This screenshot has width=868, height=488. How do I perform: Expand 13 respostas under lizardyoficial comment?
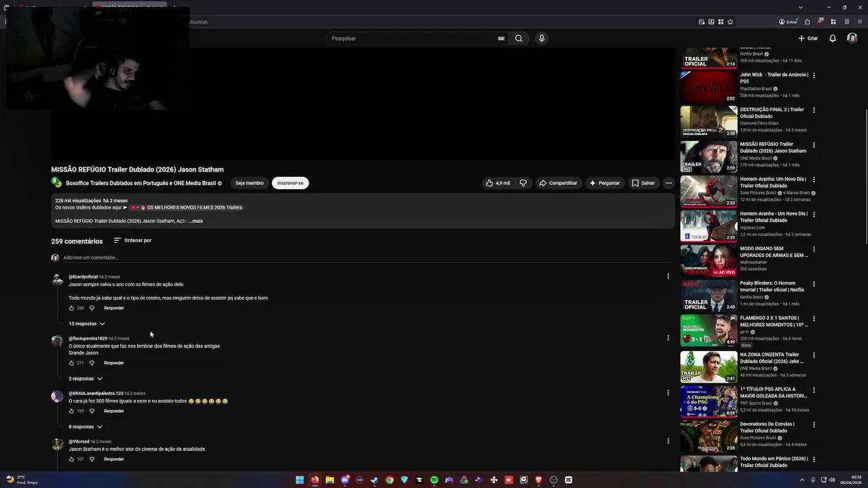coord(87,324)
